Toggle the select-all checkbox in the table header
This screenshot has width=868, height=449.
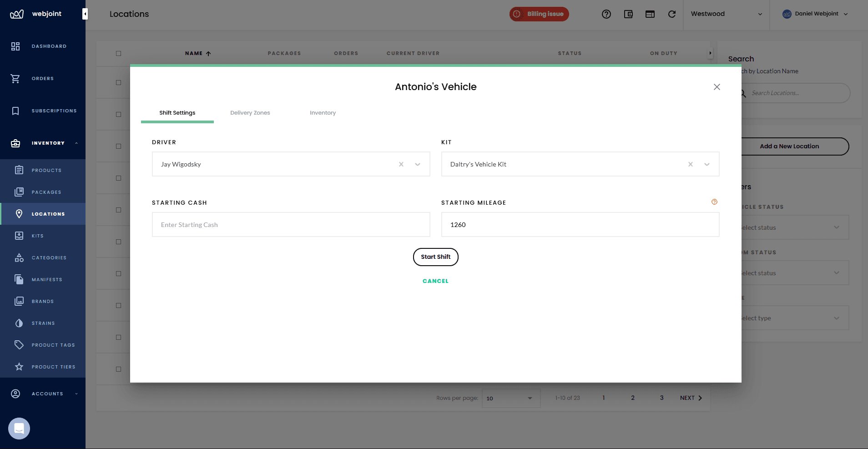pos(118,53)
